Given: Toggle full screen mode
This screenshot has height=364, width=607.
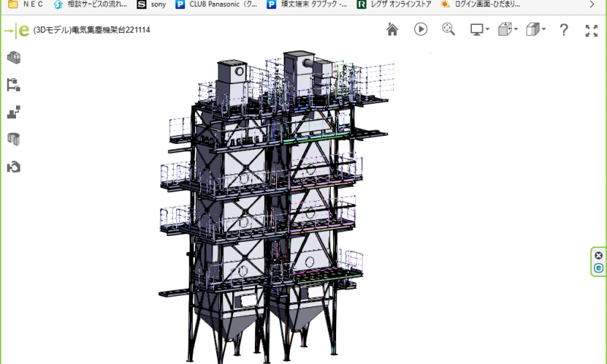Looking at the screenshot, I should [592, 30].
